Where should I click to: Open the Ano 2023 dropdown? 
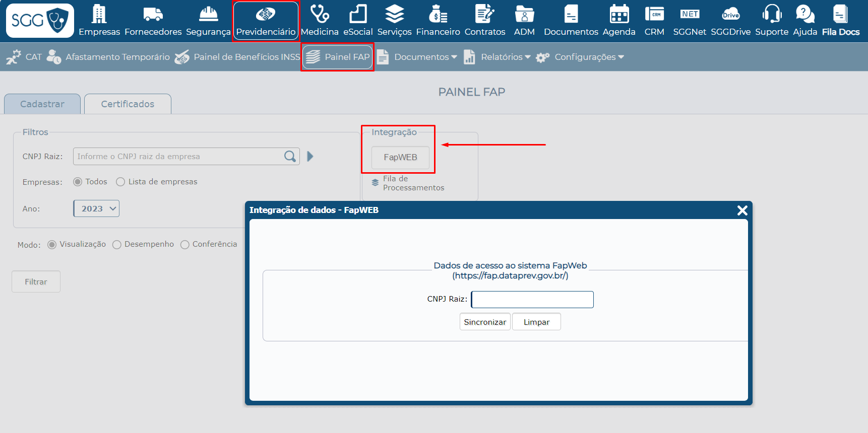96,208
